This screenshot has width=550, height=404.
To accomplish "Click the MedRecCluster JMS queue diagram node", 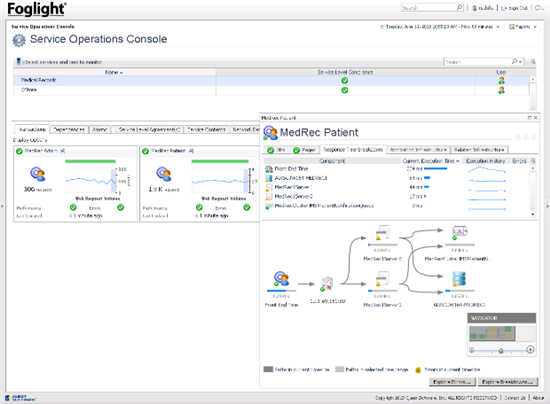I will 460,233.
